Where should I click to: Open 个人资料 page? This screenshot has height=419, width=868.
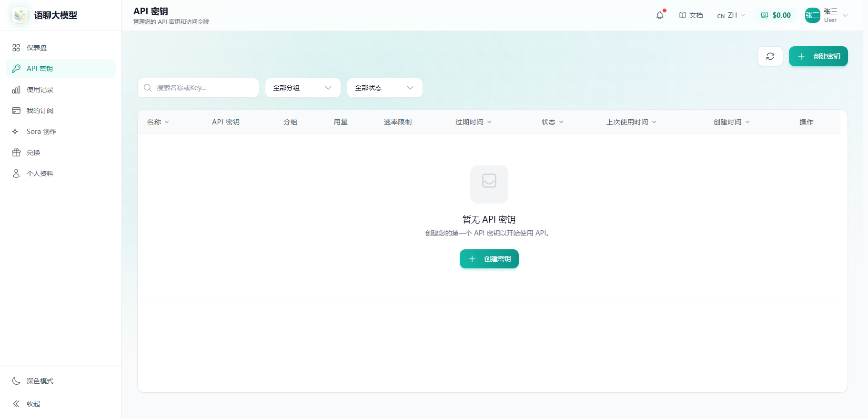61,174
